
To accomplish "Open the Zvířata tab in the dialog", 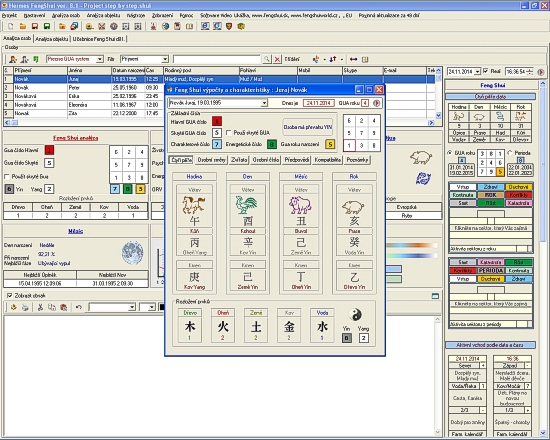I will point(239,160).
